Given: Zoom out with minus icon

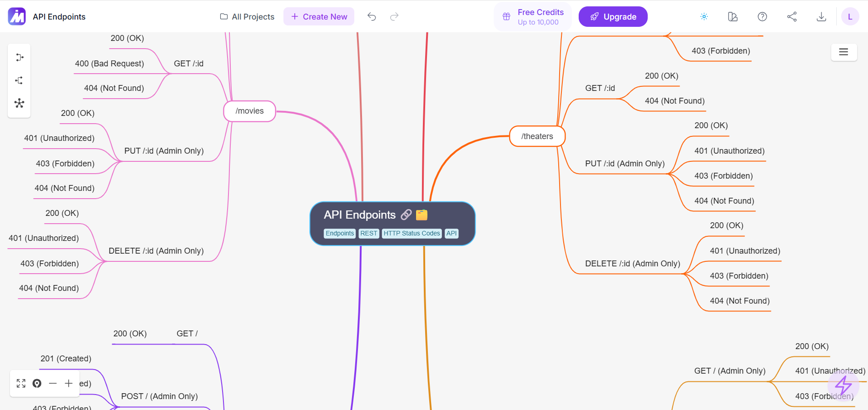Looking at the screenshot, I should (53, 383).
